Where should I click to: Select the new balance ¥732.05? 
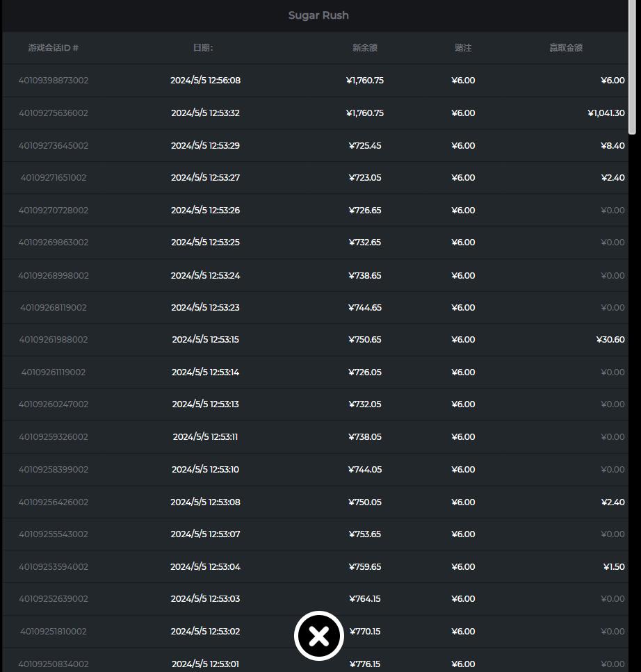[x=365, y=404]
